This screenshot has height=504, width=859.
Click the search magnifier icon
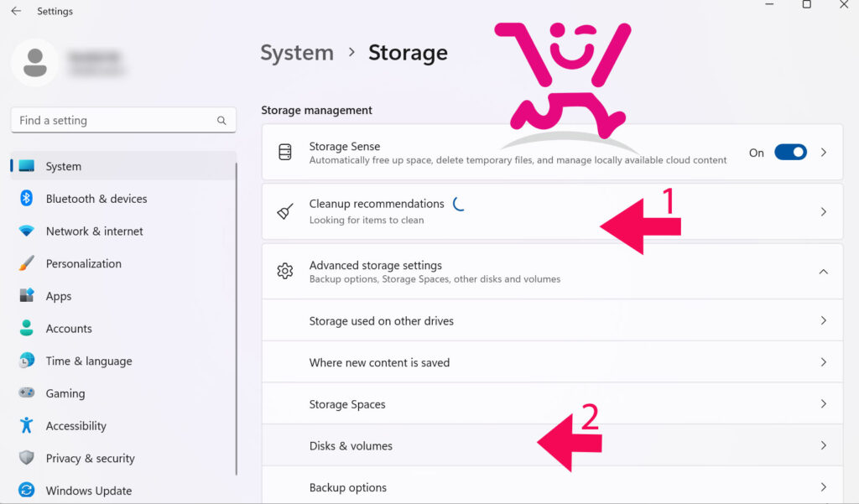coord(221,121)
